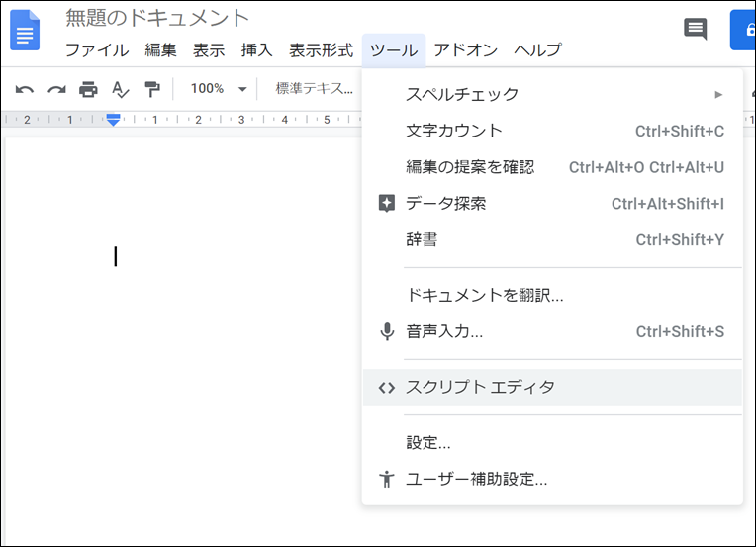Open the comment history icon
The image size is (756, 547).
[696, 29]
